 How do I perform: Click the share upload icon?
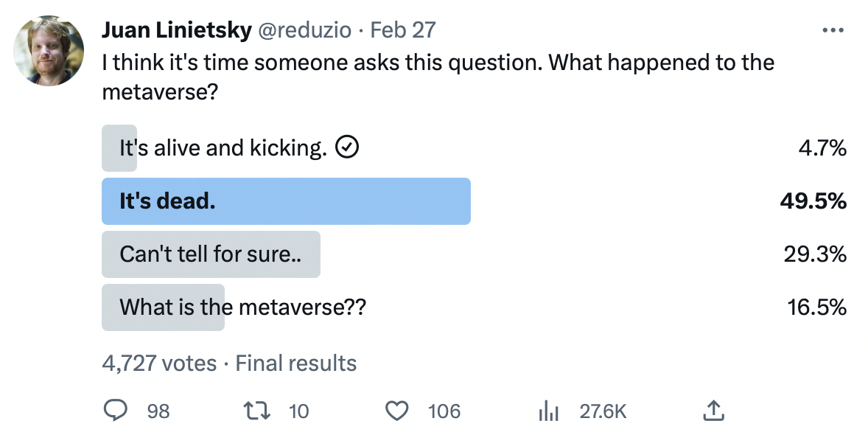(713, 411)
